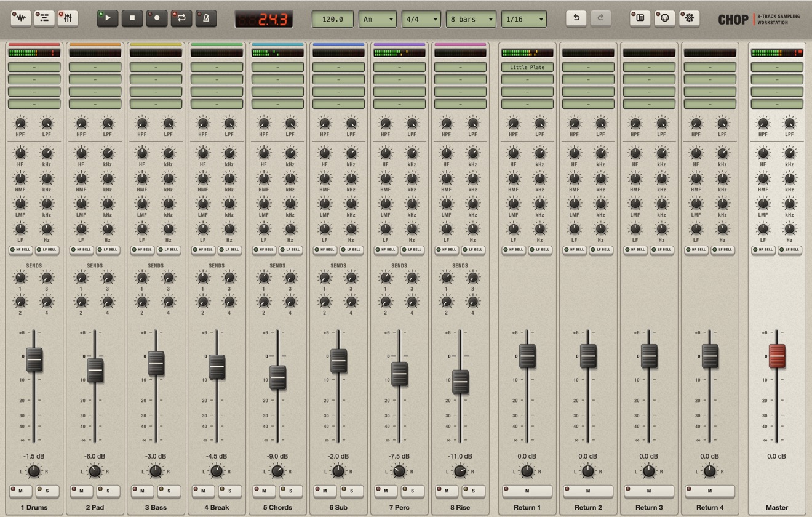Click Send 4 knob on 7 Perc
812x517 pixels.
tap(412, 302)
